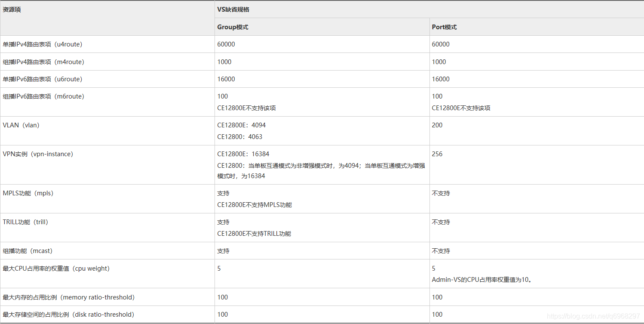Click the CE12800 单板互通模式 description text
644x324 pixels.
[x=321, y=170]
